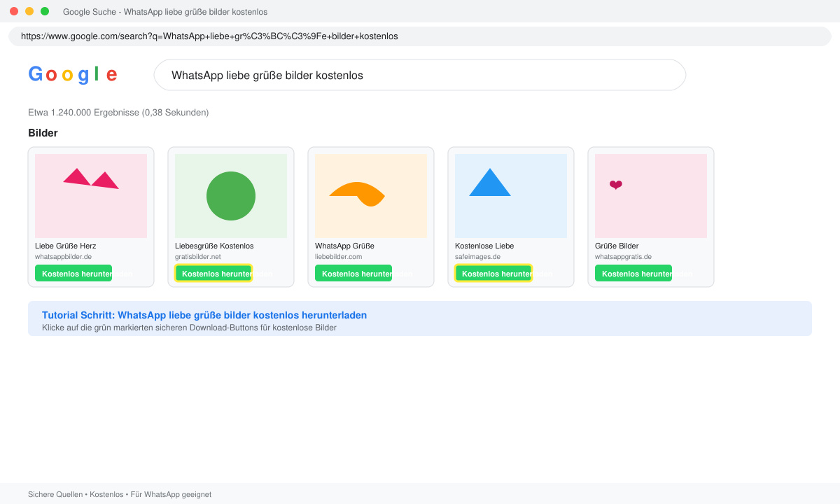
Task: Click the yellow minimize window button
Action: 29,11
